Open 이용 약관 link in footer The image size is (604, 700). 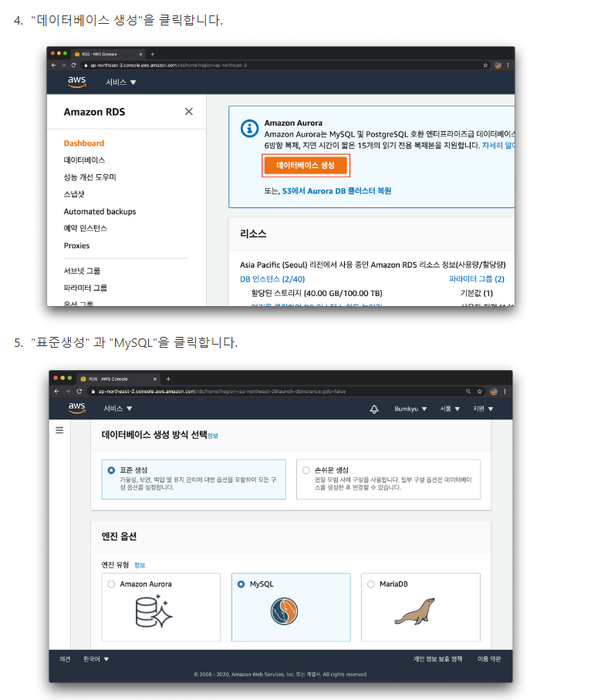pyautogui.click(x=489, y=659)
